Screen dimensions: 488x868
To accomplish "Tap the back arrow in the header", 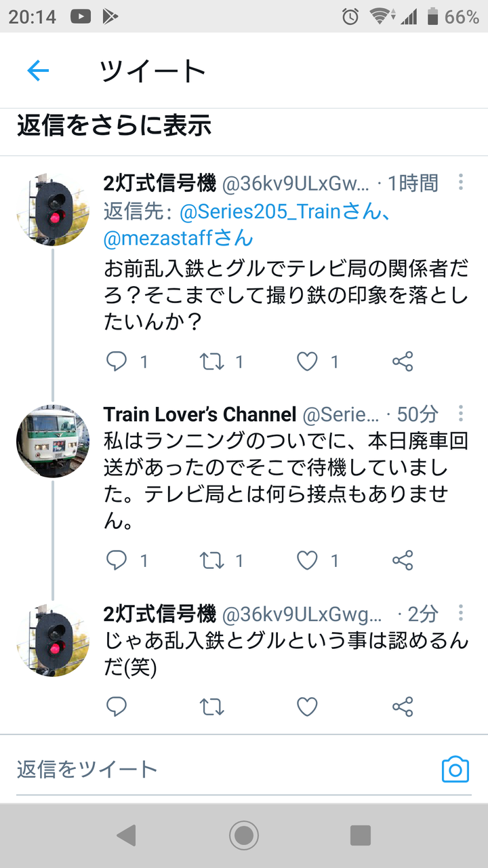I will pos(38,71).
